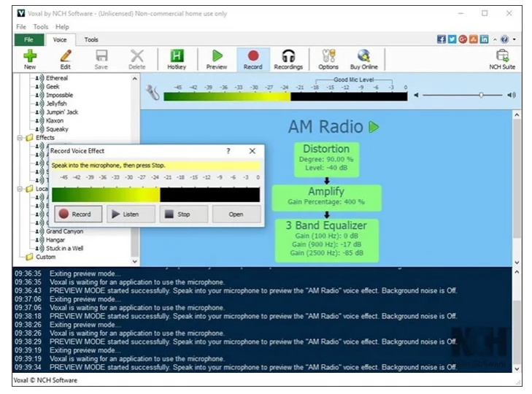Image resolution: width=532 pixels, height=394 pixels.
Task: Open the Options tool icon
Action: tap(328, 56)
